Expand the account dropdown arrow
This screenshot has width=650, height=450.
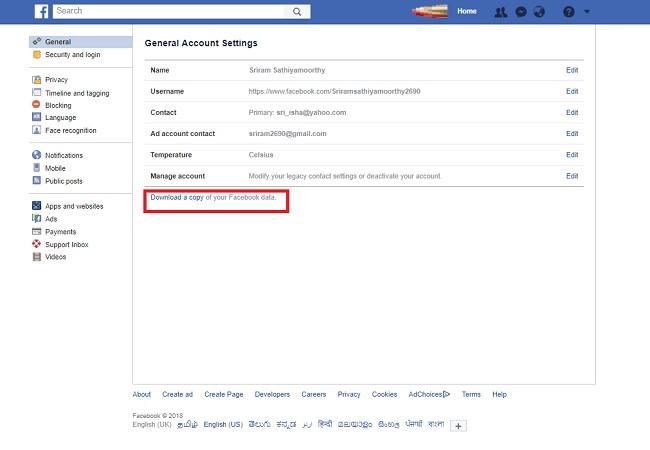pos(587,12)
